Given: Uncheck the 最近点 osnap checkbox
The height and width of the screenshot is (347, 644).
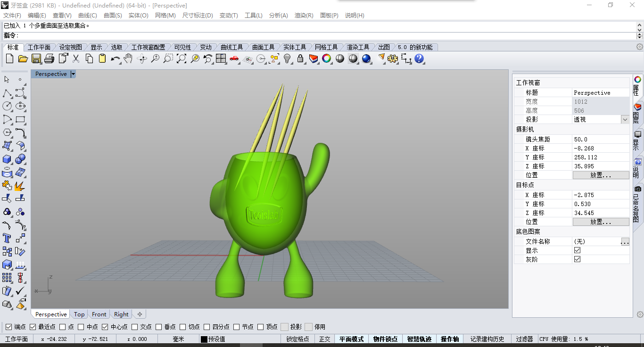Looking at the screenshot, I should (x=33, y=327).
